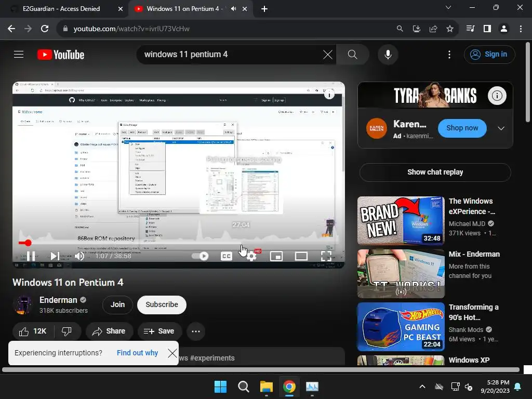Switch to E2Guardian Access Denied tab

(x=61, y=9)
